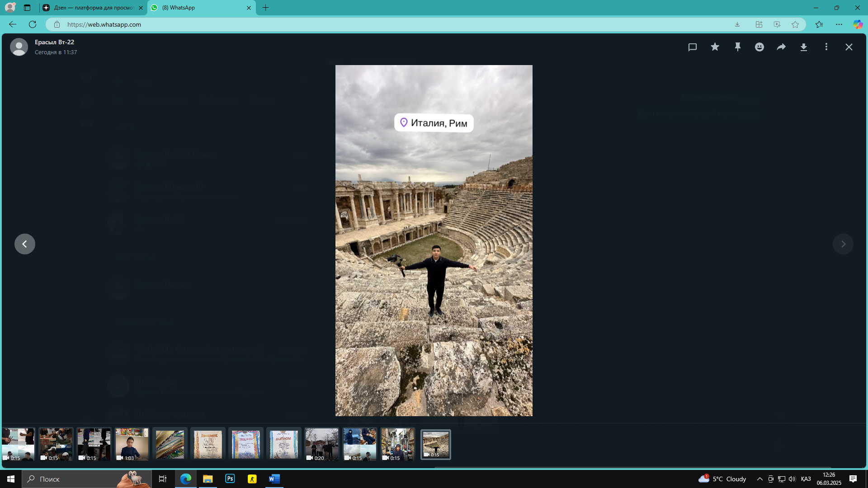
Task: Forward this video using arrow icon
Action: tap(781, 47)
